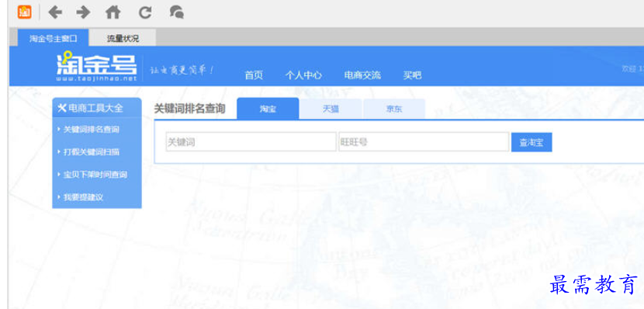Switch to the 淘金号主窗口 tab
Viewport: 644px width, 309px height.
pos(53,39)
